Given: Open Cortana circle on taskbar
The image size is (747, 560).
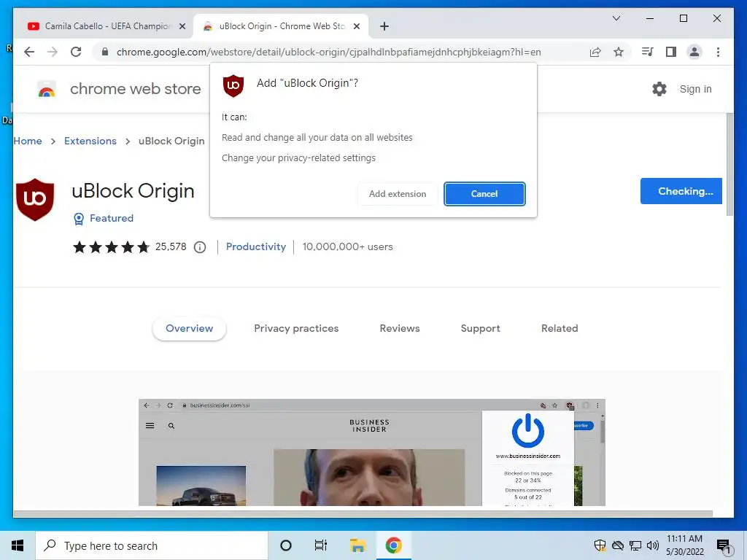Looking at the screenshot, I should pyautogui.click(x=286, y=545).
